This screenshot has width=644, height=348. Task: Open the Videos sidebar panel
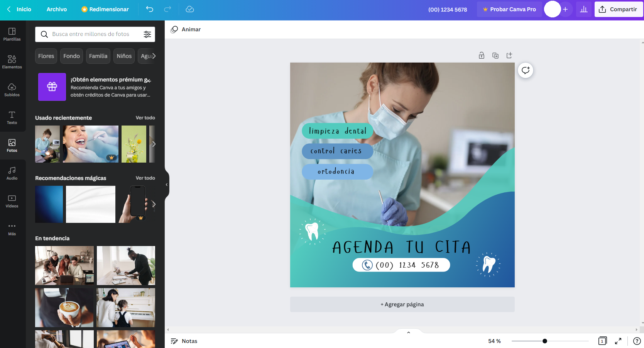point(12,201)
